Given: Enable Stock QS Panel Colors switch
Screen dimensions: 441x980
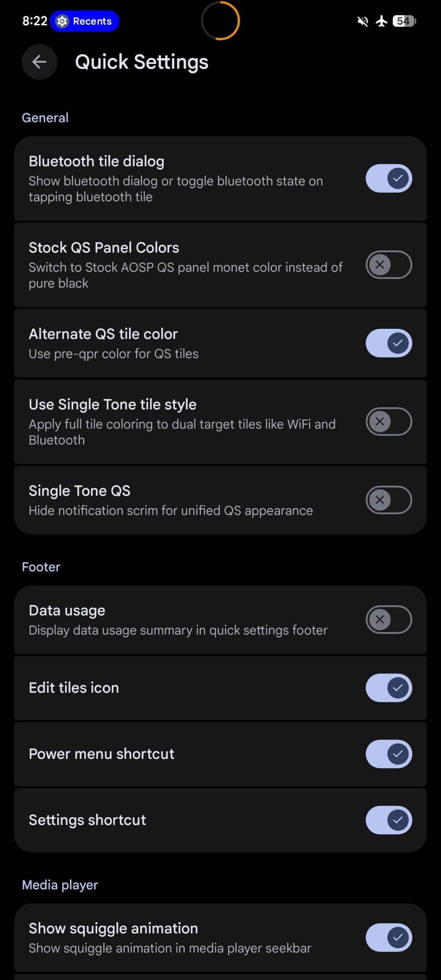Looking at the screenshot, I should (389, 265).
